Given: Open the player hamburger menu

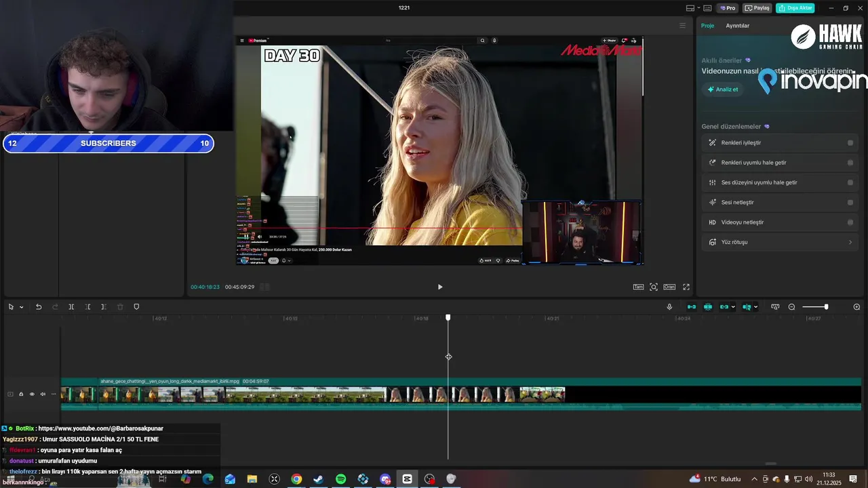Looking at the screenshot, I should [683, 26].
